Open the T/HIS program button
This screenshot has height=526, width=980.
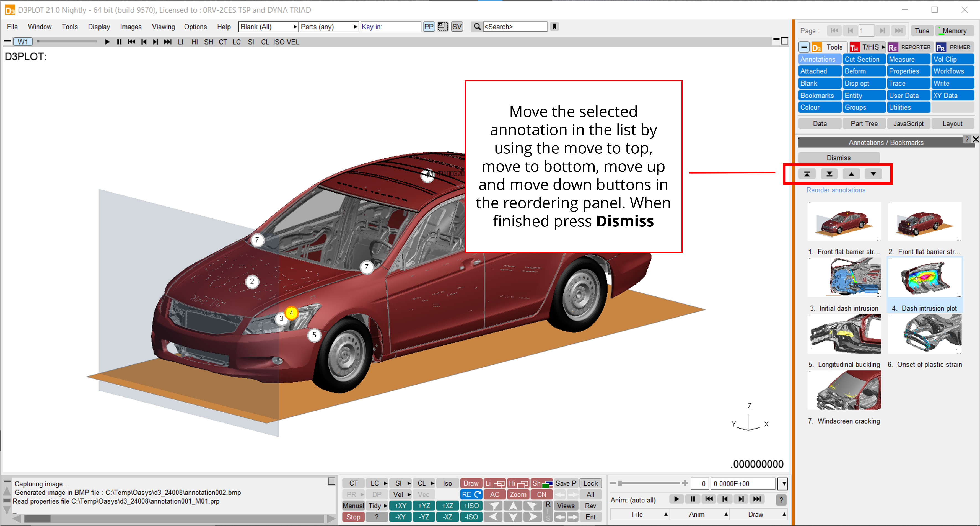[x=867, y=47]
